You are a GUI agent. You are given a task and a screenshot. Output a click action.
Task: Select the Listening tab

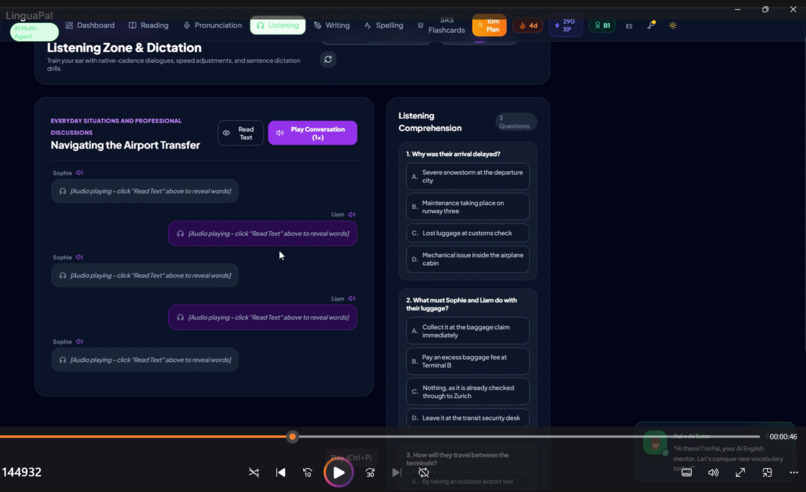[x=278, y=25]
